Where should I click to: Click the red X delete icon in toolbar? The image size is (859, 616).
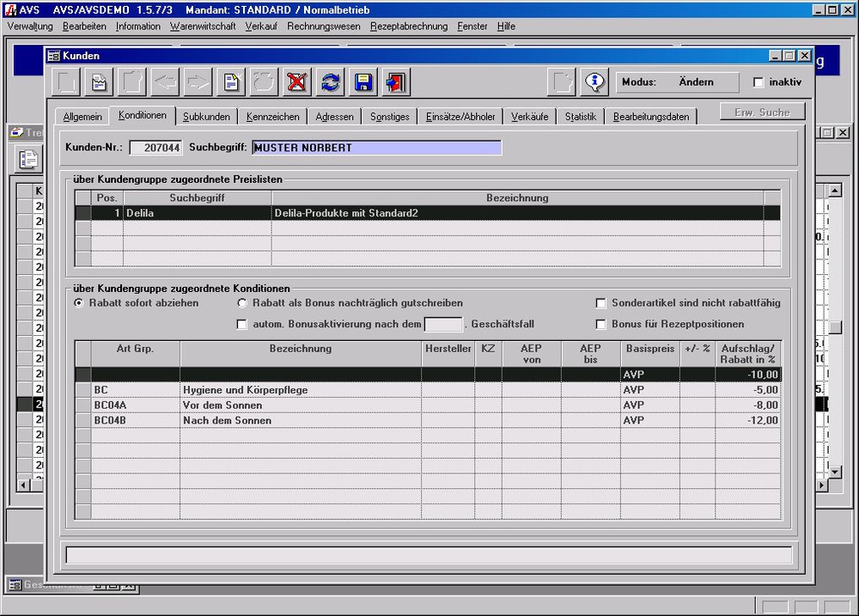point(296,82)
